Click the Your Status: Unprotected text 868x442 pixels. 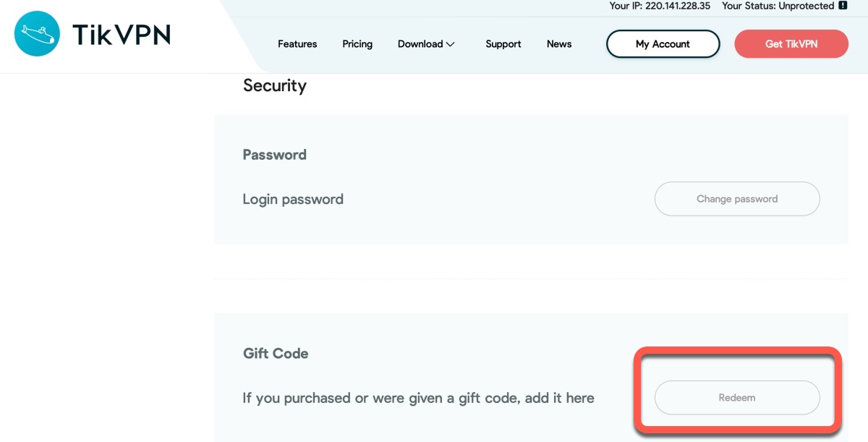(x=778, y=6)
